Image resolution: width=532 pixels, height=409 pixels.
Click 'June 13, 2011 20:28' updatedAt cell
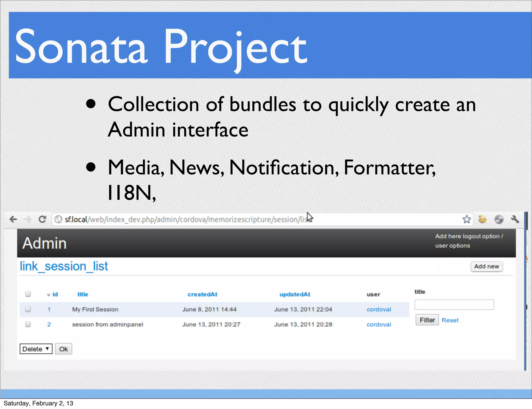point(303,324)
